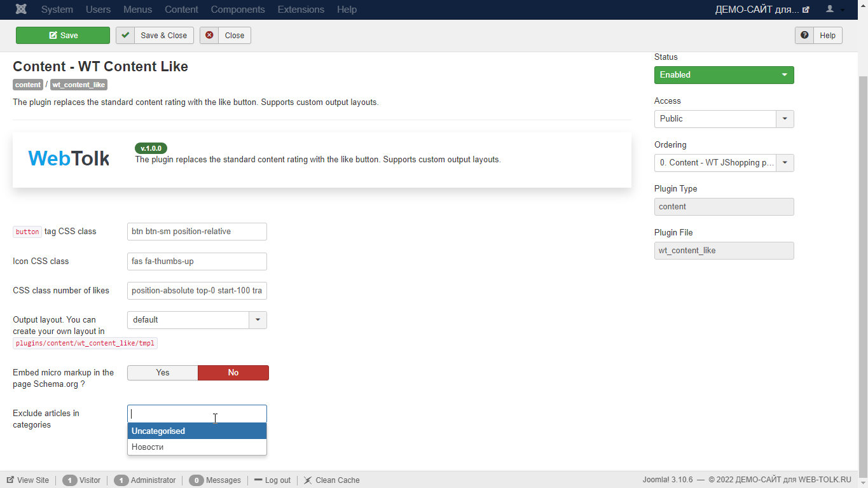Click Log out in the footer
This screenshot has height=488, width=868.
point(272,480)
